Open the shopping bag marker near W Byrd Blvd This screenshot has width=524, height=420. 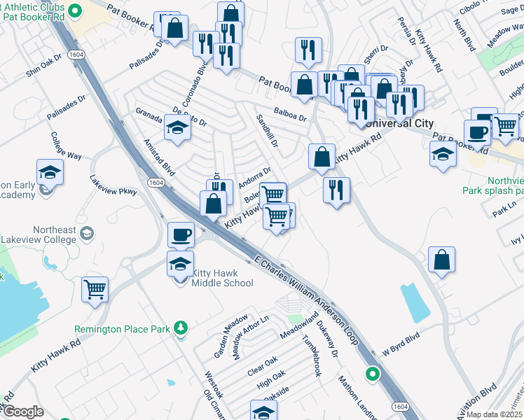(x=441, y=260)
